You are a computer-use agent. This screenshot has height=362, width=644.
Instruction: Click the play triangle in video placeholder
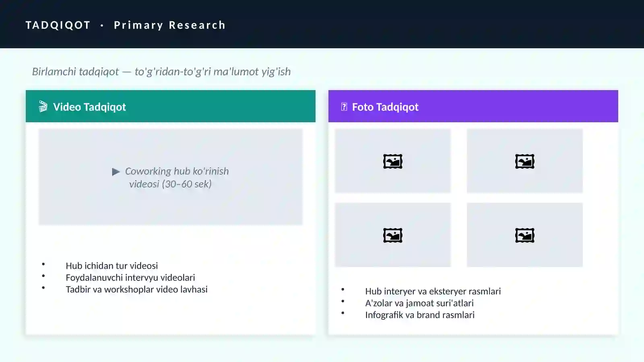pos(116,172)
